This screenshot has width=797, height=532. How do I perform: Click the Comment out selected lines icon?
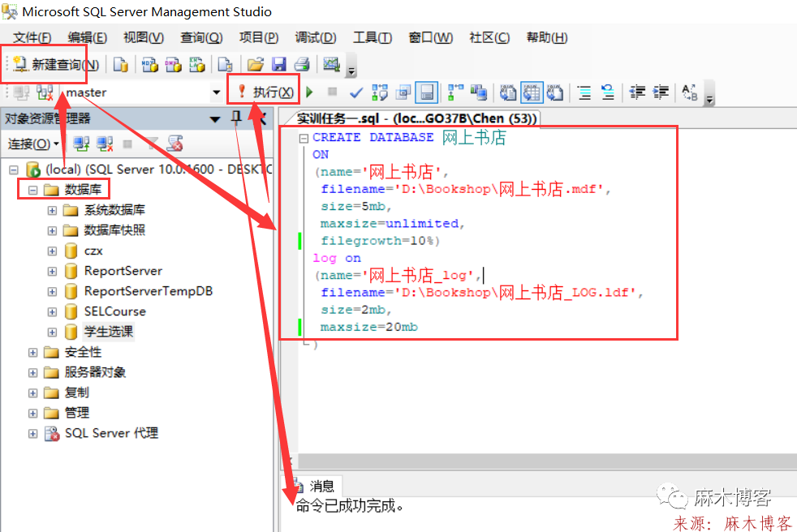click(584, 92)
